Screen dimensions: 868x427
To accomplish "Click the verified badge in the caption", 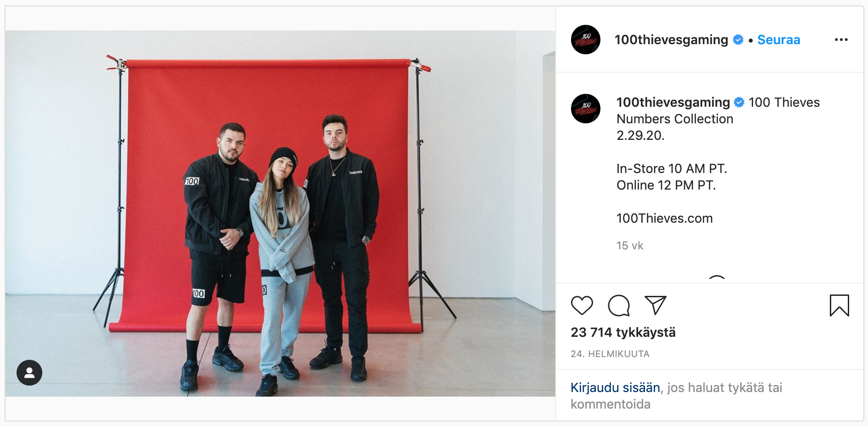I will (x=739, y=102).
